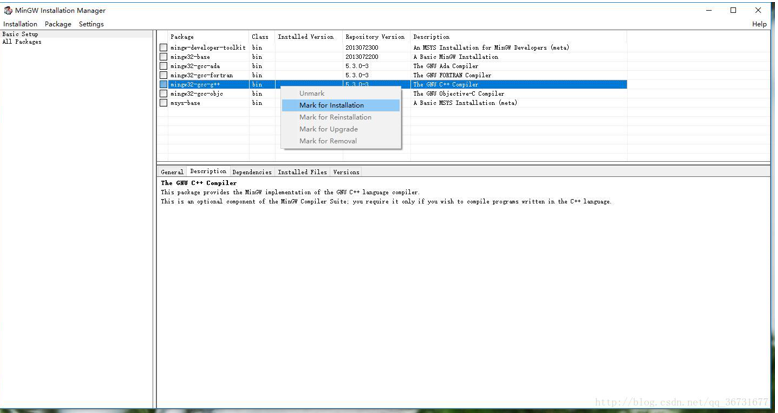Select the mingw-developer-toolkit package name

click(208, 48)
